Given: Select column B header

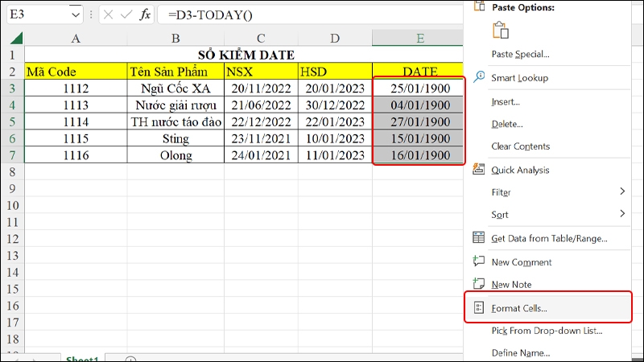Looking at the screenshot, I should pos(175,39).
